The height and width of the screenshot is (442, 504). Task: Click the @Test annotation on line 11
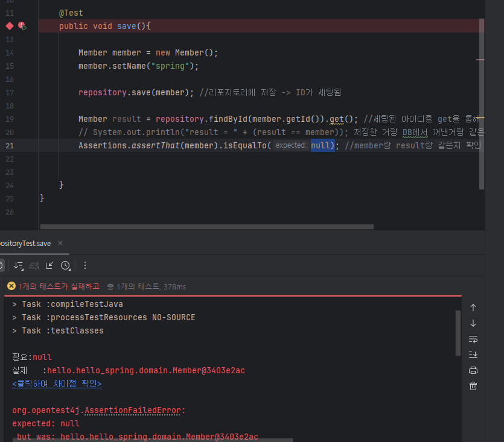[x=71, y=13]
